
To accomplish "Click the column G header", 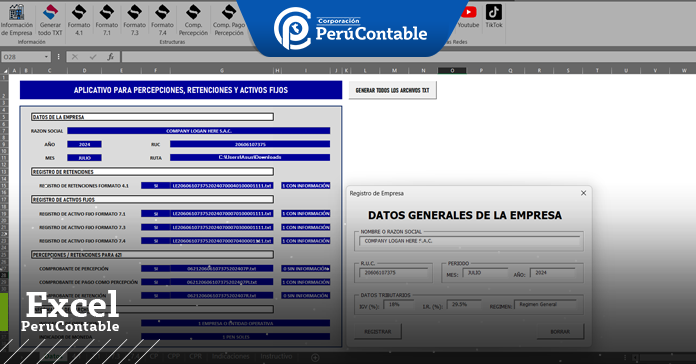I will pyautogui.click(x=221, y=71).
